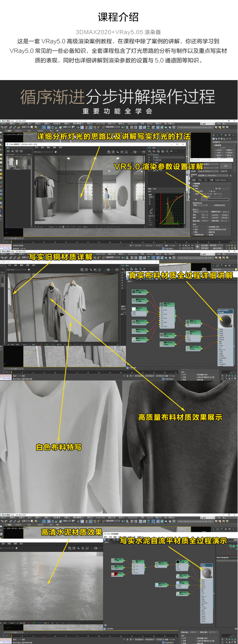Toggle 大气 checkbox in render options
The height and width of the screenshot is (644, 238).
pyautogui.click(x=194, y=227)
